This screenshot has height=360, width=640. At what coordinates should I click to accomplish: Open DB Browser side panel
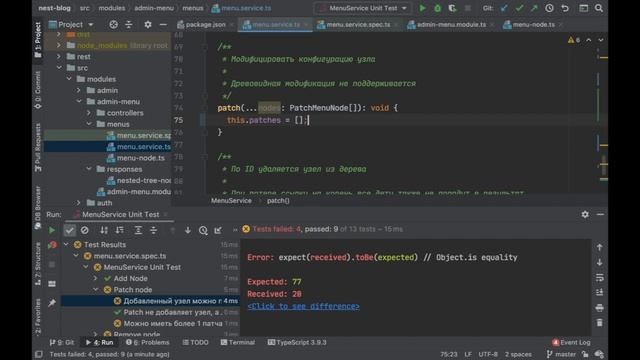pos(38,207)
